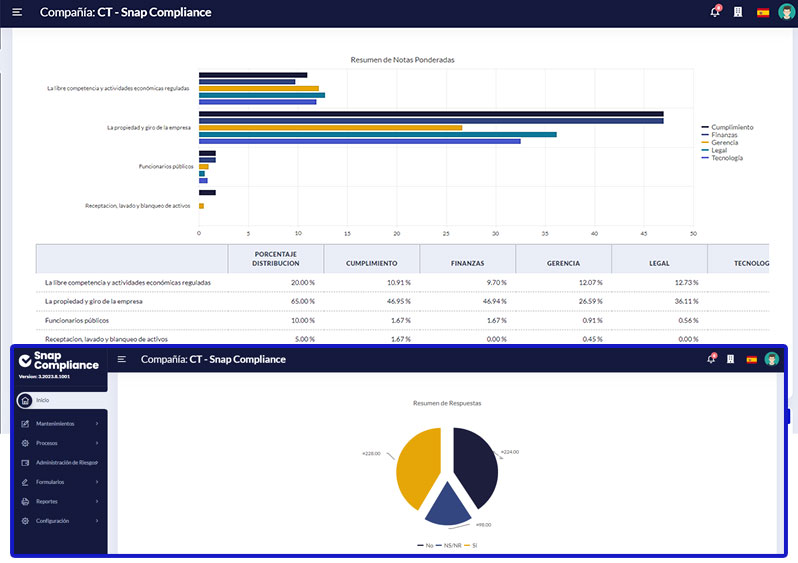
Task: Open the Formularios menu label
Action: pyautogui.click(x=50, y=482)
